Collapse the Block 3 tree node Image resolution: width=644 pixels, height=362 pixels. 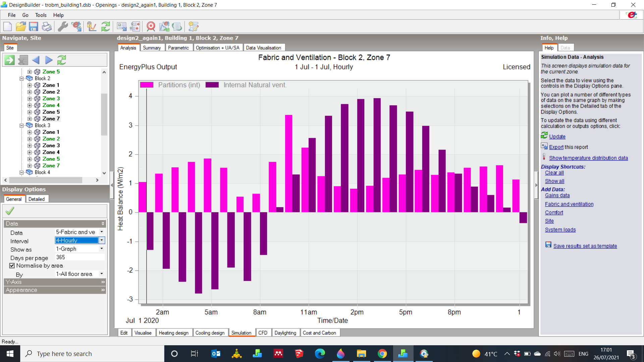pos(21,125)
